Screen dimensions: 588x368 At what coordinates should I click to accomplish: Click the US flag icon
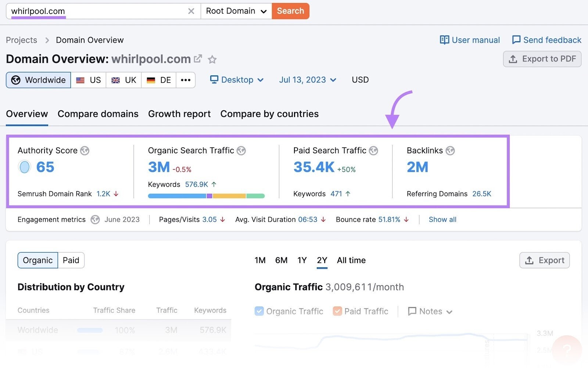click(x=80, y=80)
